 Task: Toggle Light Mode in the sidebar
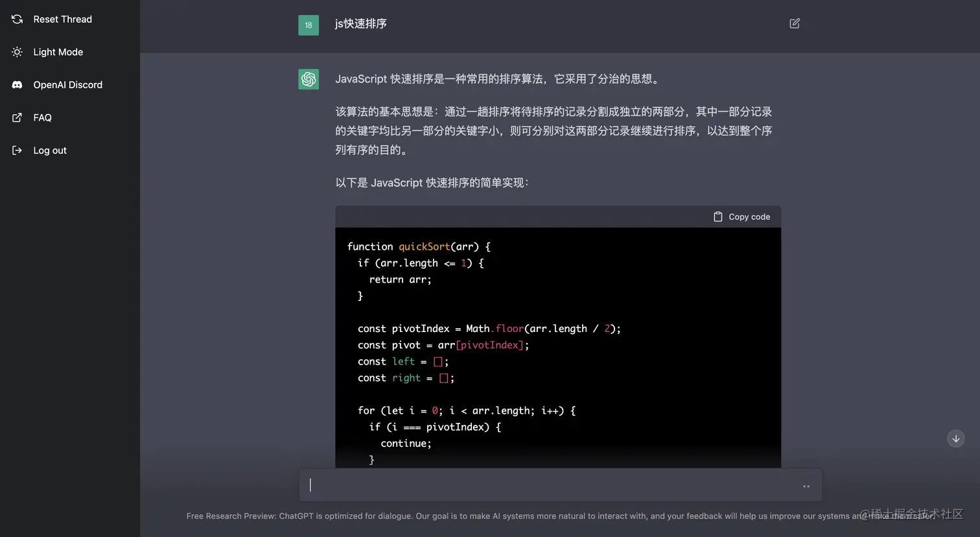tap(58, 52)
